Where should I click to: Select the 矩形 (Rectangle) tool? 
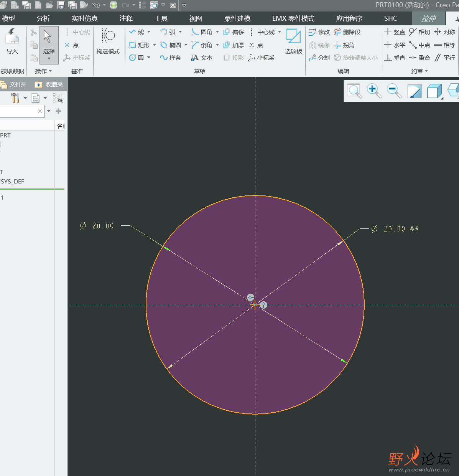point(140,45)
